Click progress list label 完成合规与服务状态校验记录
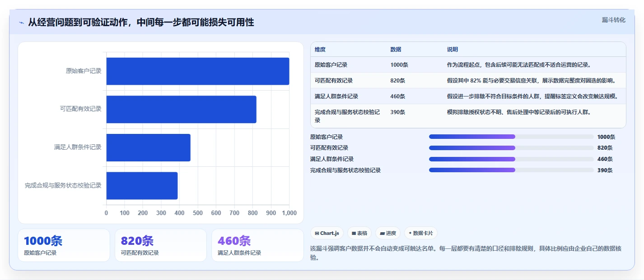The height and width of the screenshot is (280, 644). point(345,170)
